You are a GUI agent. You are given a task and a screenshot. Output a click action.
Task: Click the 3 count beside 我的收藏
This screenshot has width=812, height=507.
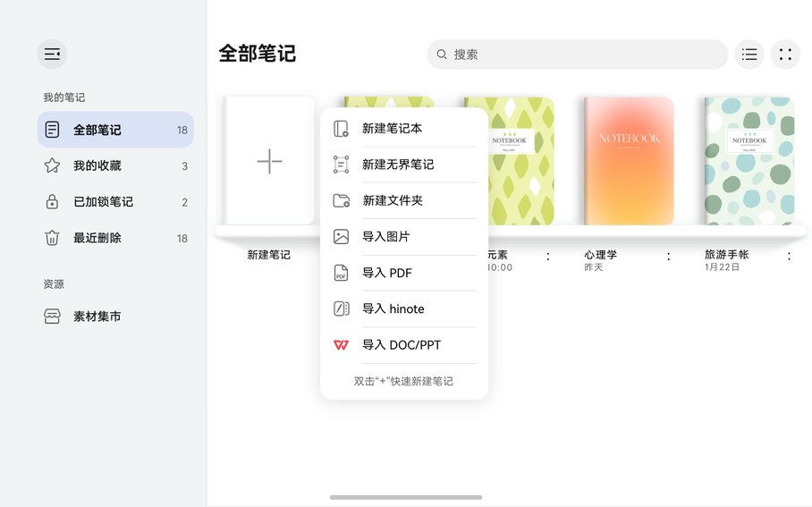point(184,166)
